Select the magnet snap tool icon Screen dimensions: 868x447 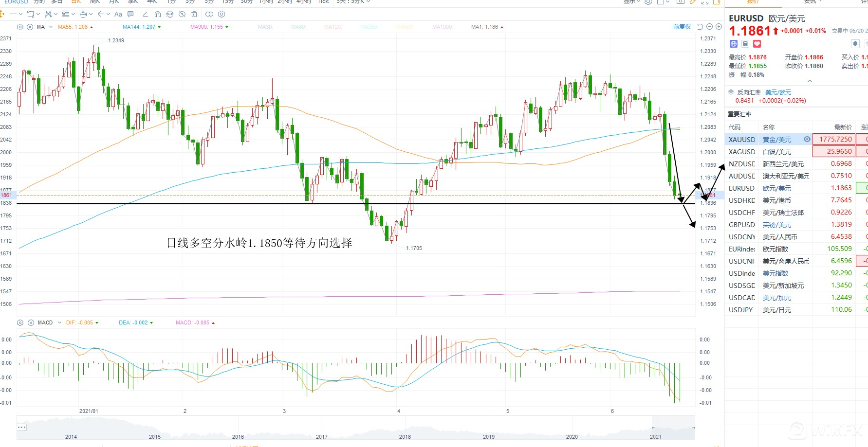157,14
